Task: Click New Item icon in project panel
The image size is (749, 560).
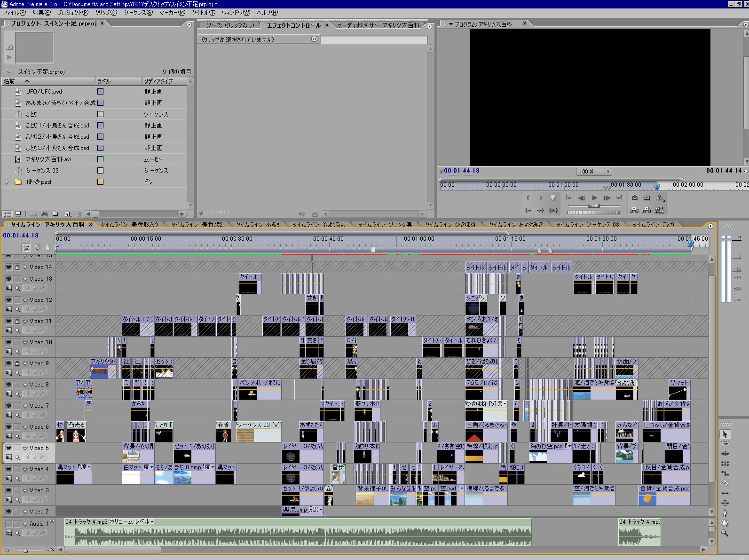Action: tap(68, 214)
